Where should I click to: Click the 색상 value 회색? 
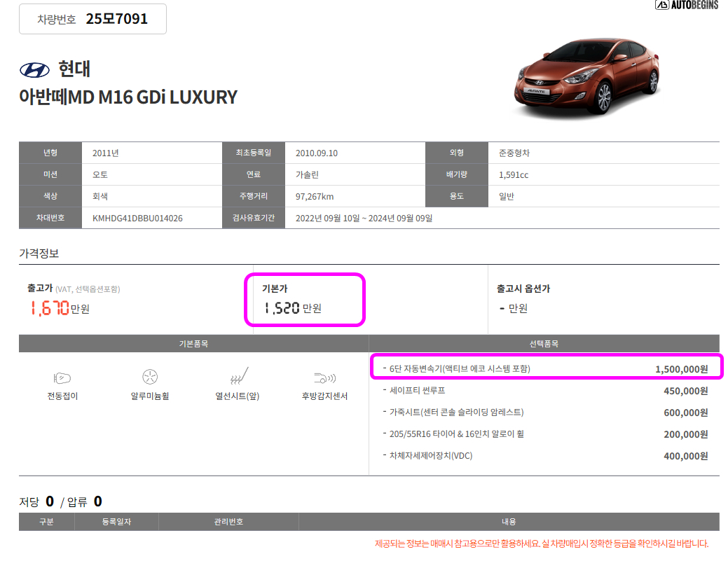tap(100, 197)
